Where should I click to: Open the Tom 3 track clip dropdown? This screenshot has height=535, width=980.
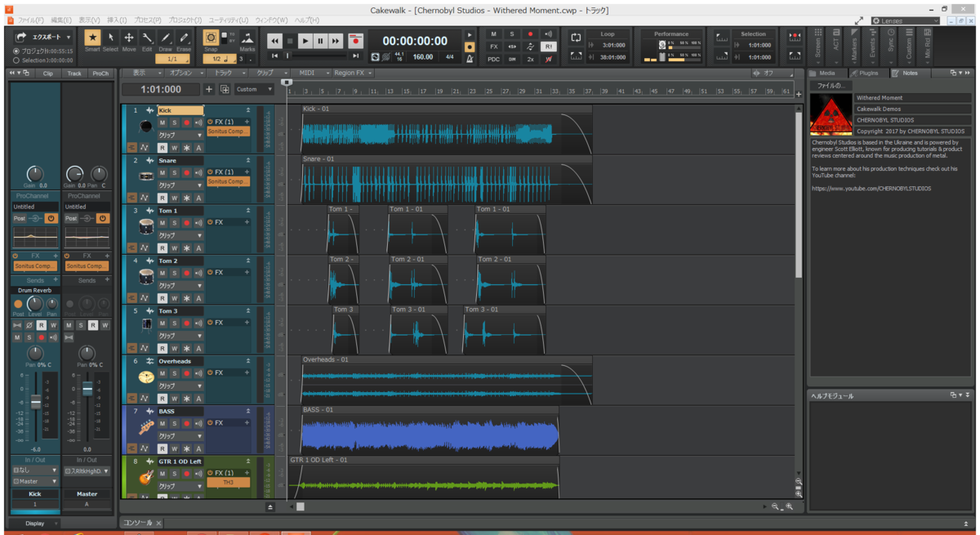pos(180,335)
